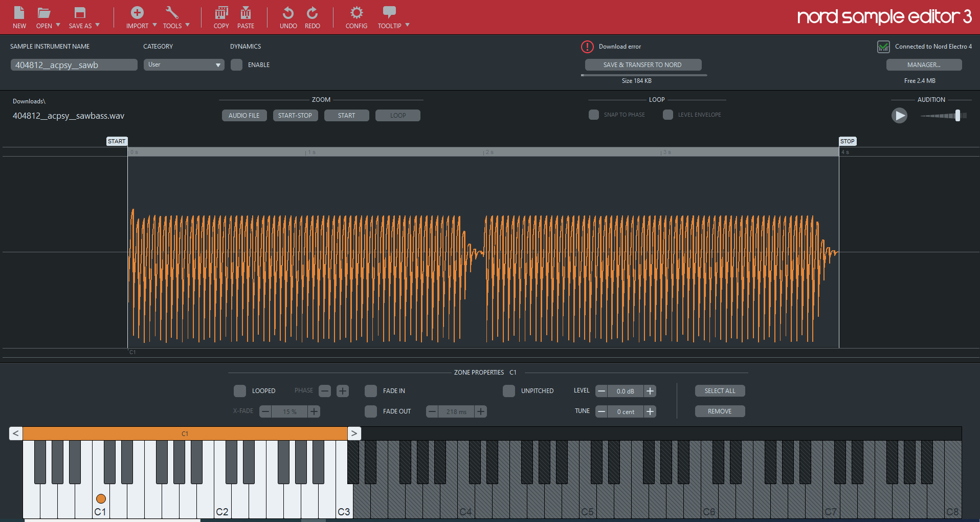Screen dimensions: 980x522
Task: Open the Category dropdown set to User
Action: coord(184,65)
